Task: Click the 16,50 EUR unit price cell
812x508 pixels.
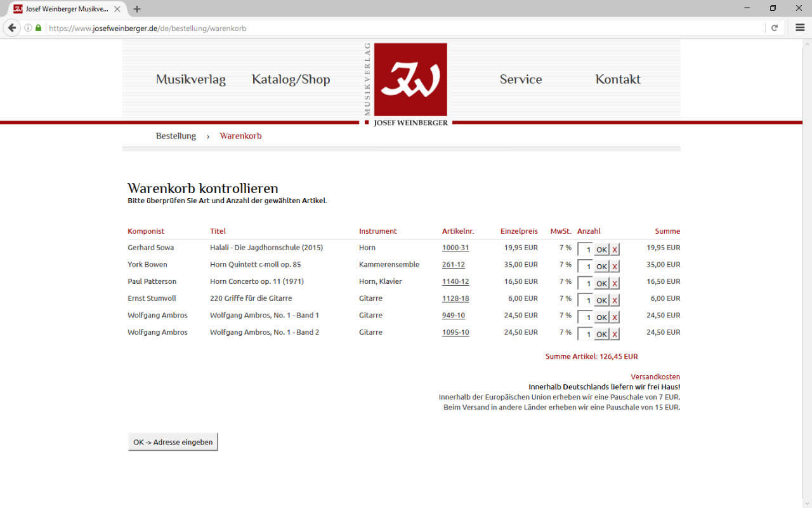Action: (x=521, y=281)
